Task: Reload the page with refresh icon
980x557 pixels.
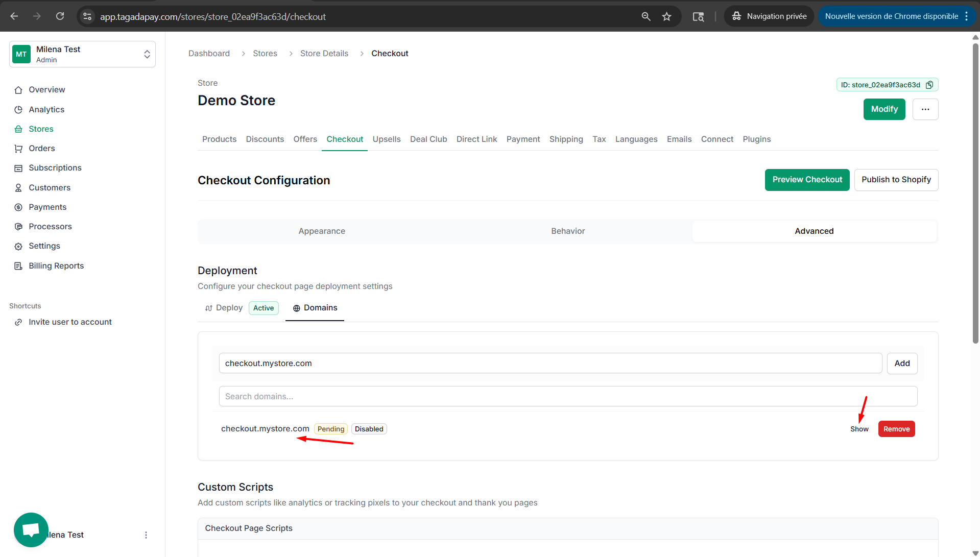Action: coord(60,16)
